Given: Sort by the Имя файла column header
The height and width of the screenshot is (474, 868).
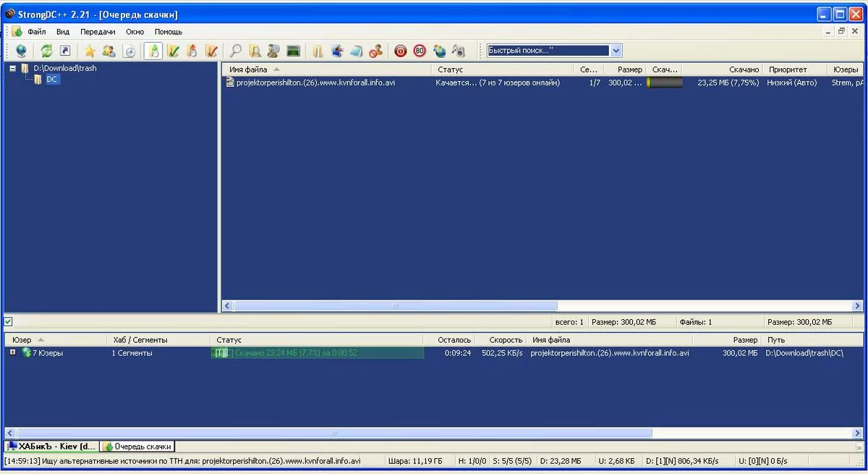Looking at the screenshot, I should [x=248, y=69].
